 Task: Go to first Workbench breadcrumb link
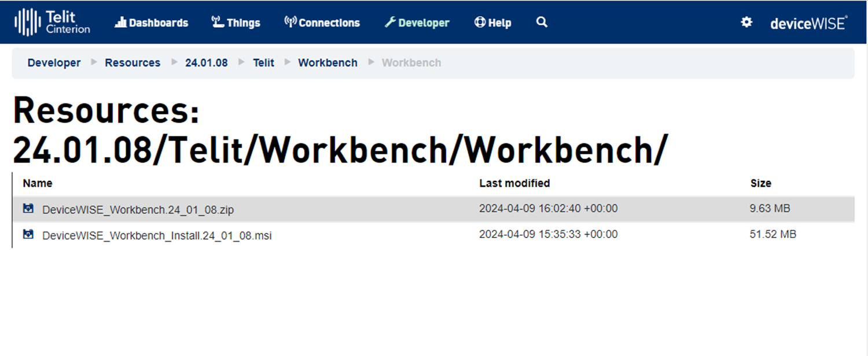[328, 62]
